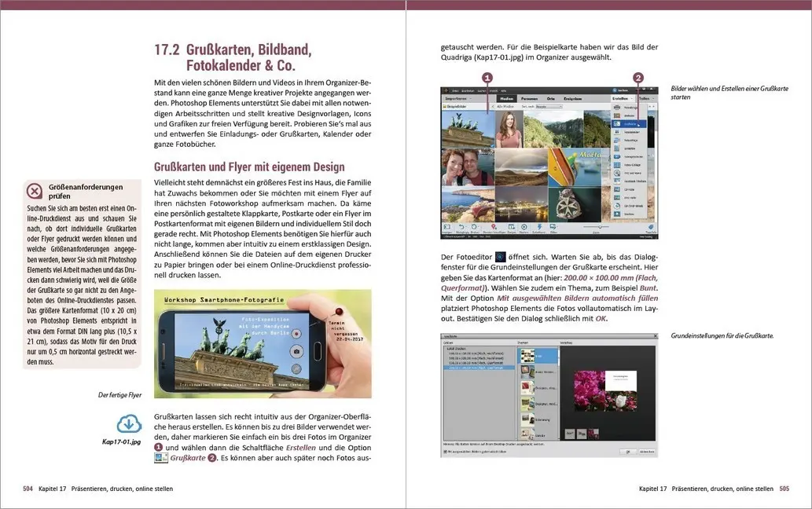Image resolution: width=812 pixels, height=509 pixels.
Task: Select the Bunt theme
Action: point(538,356)
